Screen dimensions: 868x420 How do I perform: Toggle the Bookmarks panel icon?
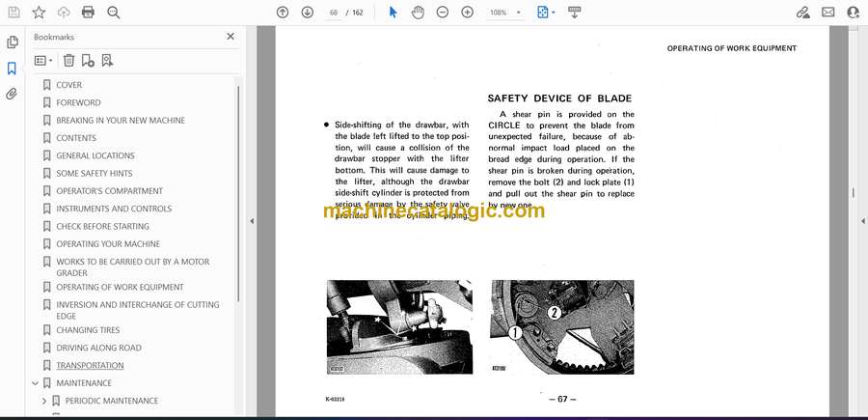click(x=12, y=69)
